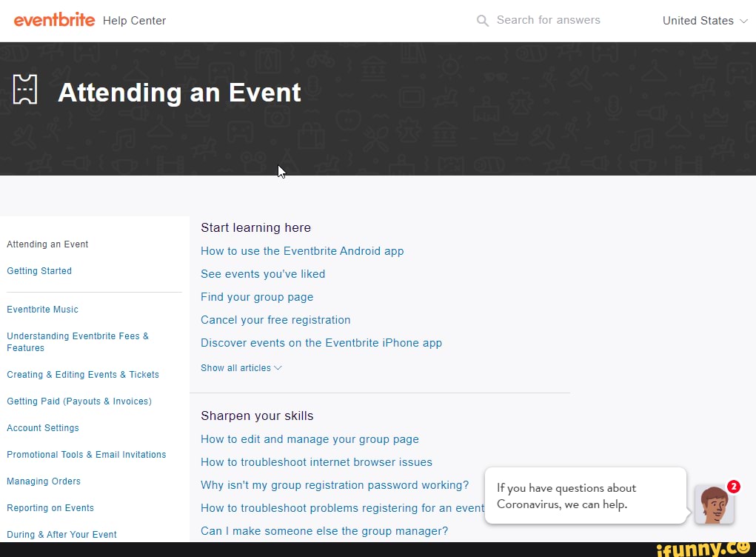Screen dimensions: 756x557
Task: Open How to edit and manage your group page
Action: (310, 439)
